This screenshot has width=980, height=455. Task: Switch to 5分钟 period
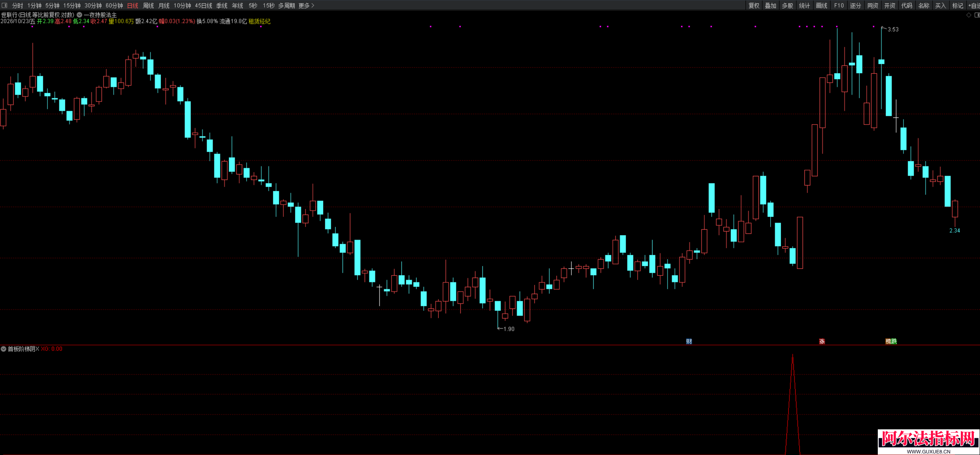[x=52, y=5]
